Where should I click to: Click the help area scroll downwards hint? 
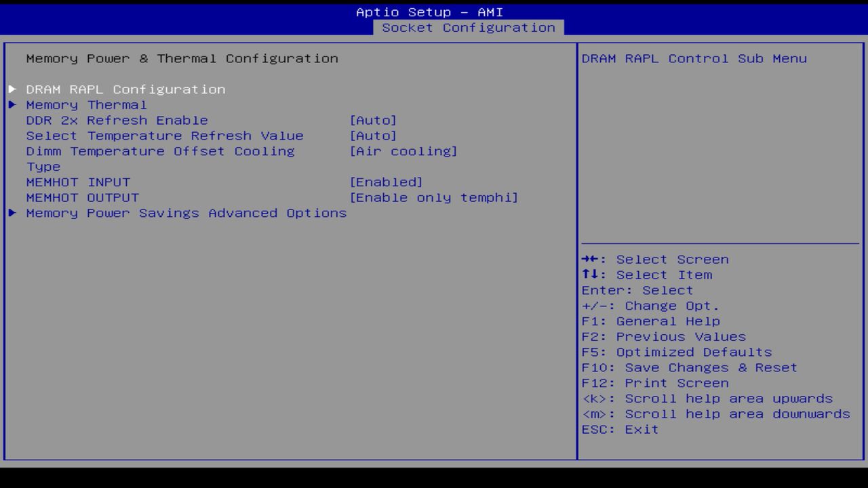[715, 413]
